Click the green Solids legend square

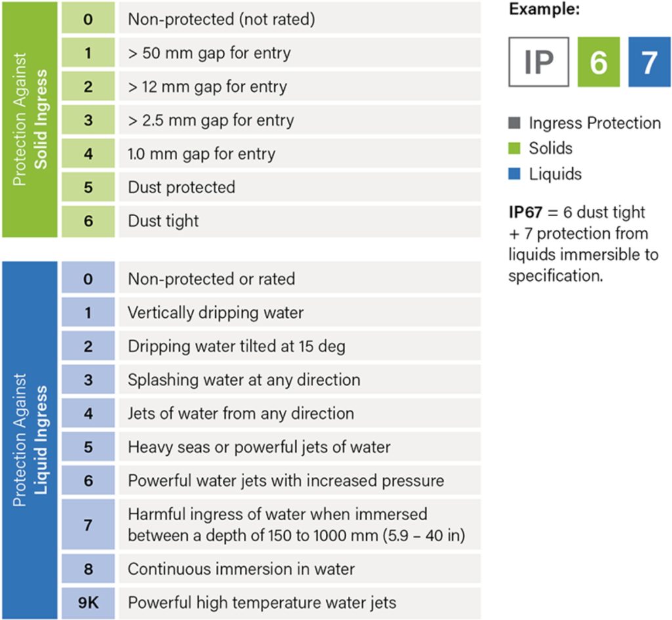coord(514,148)
